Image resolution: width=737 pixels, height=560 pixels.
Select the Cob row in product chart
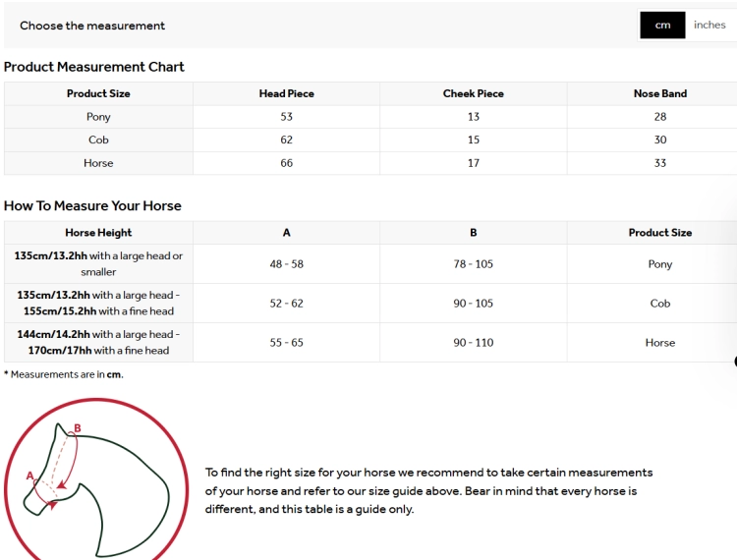(x=370, y=140)
